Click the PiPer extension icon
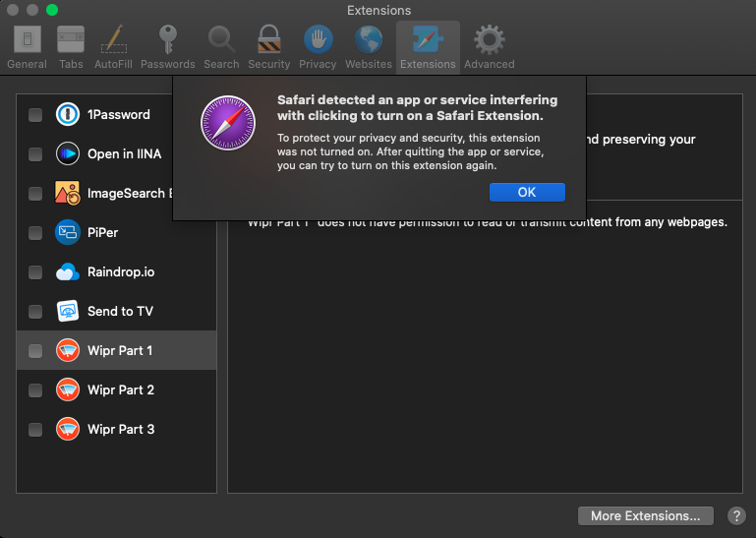Viewport: 756px width, 538px height. [x=68, y=232]
